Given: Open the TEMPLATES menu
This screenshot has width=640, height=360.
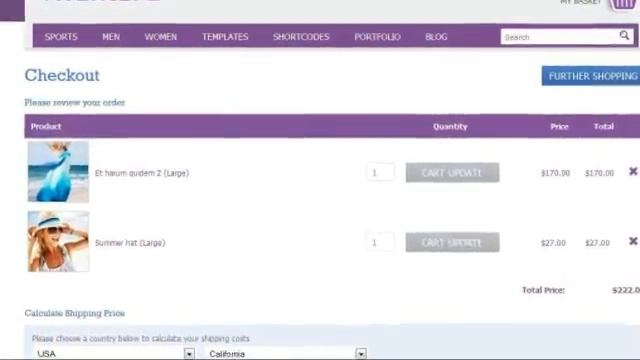Looking at the screenshot, I should click(x=225, y=37).
